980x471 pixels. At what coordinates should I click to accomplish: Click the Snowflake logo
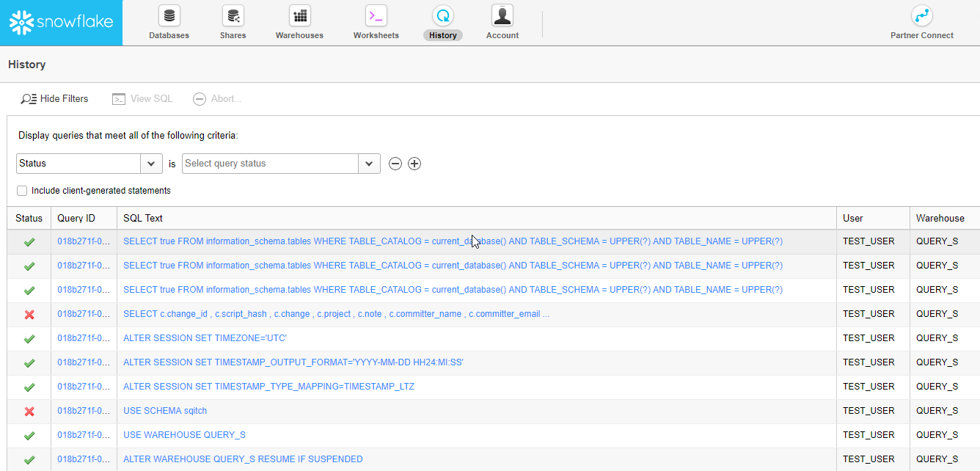click(61, 22)
